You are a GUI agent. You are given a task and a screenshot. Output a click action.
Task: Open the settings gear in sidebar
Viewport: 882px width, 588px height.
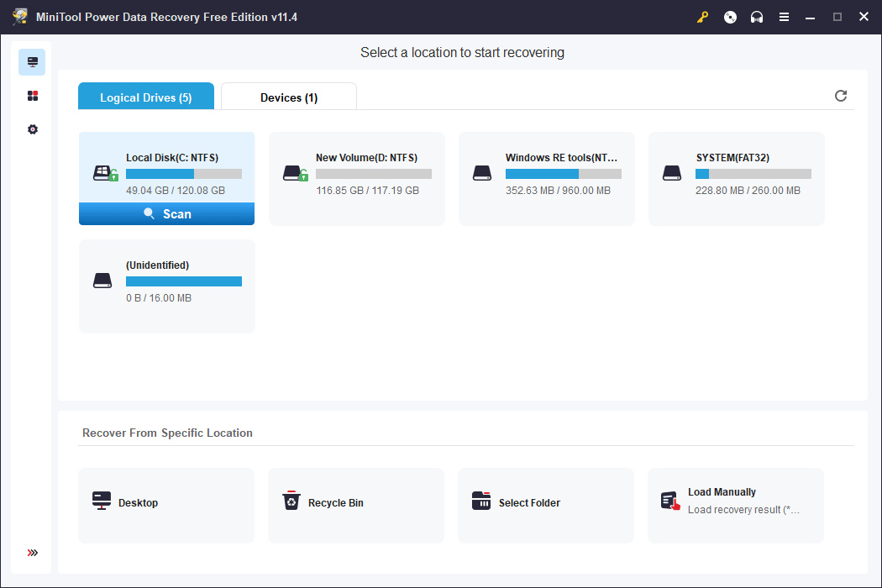pyautogui.click(x=33, y=129)
